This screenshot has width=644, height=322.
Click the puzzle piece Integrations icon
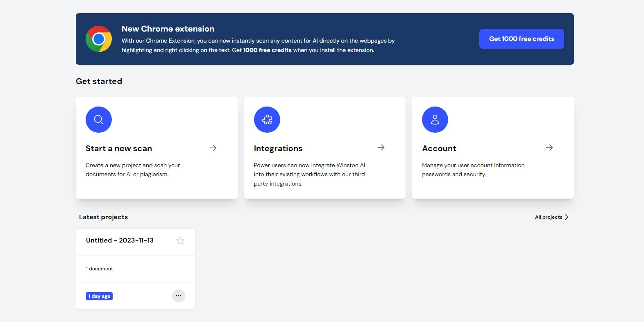pos(267,120)
